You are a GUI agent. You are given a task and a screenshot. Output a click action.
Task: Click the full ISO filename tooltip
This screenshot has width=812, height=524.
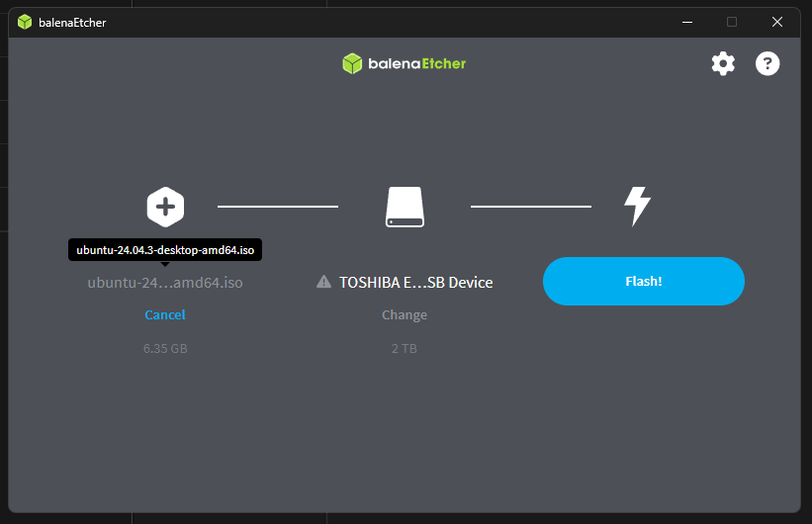[x=165, y=250]
